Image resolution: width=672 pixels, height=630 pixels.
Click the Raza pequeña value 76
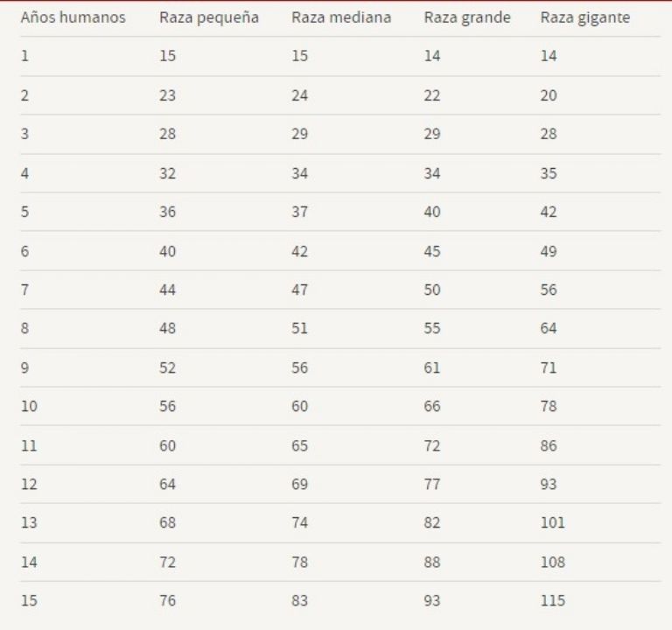click(167, 600)
